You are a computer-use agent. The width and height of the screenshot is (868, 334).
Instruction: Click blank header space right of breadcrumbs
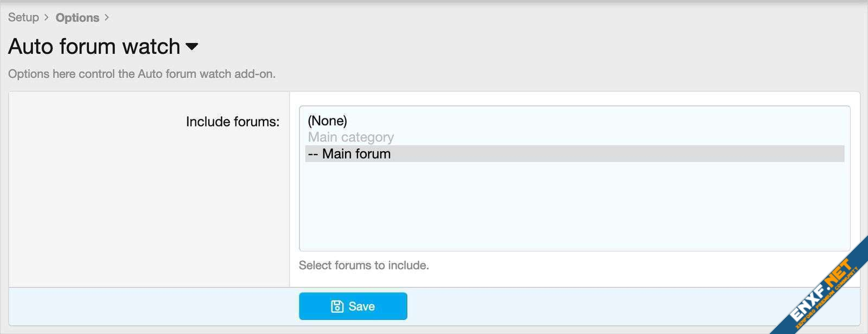[x=488, y=17]
